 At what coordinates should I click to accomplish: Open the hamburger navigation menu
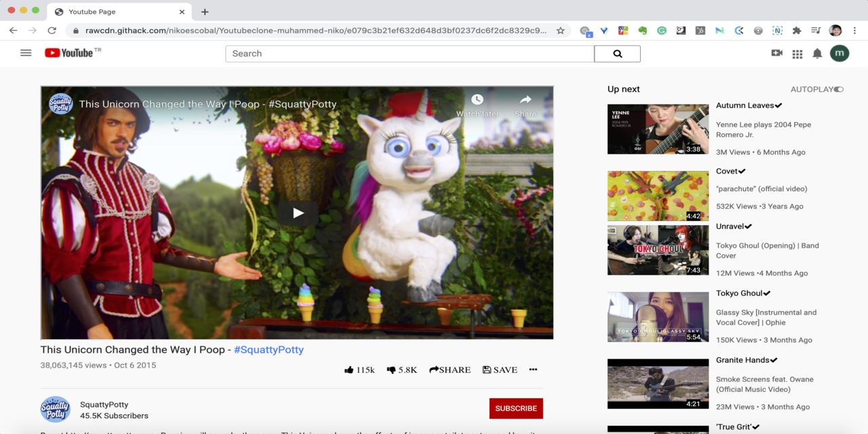(26, 53)
